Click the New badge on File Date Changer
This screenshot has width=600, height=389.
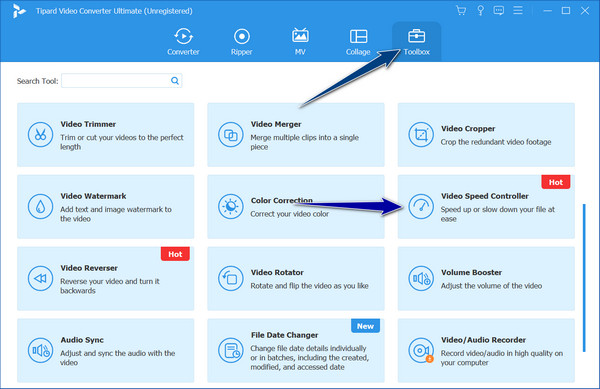(365, 326)
